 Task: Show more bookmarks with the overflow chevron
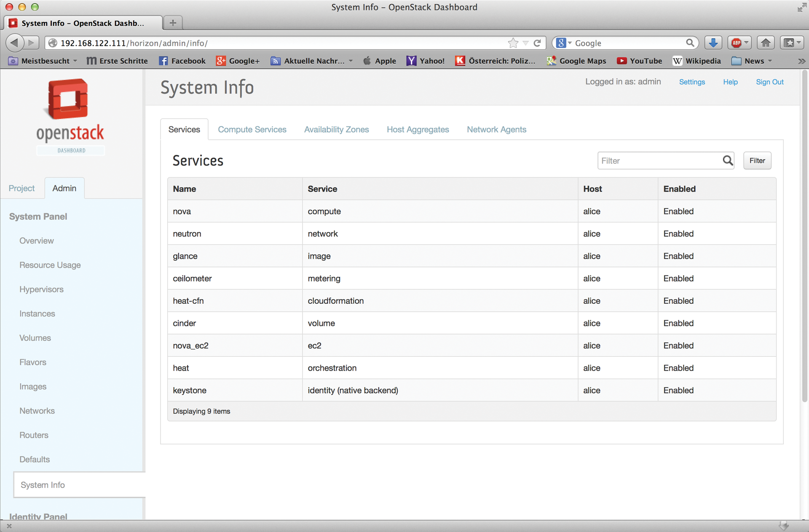[x=801, y=61]
